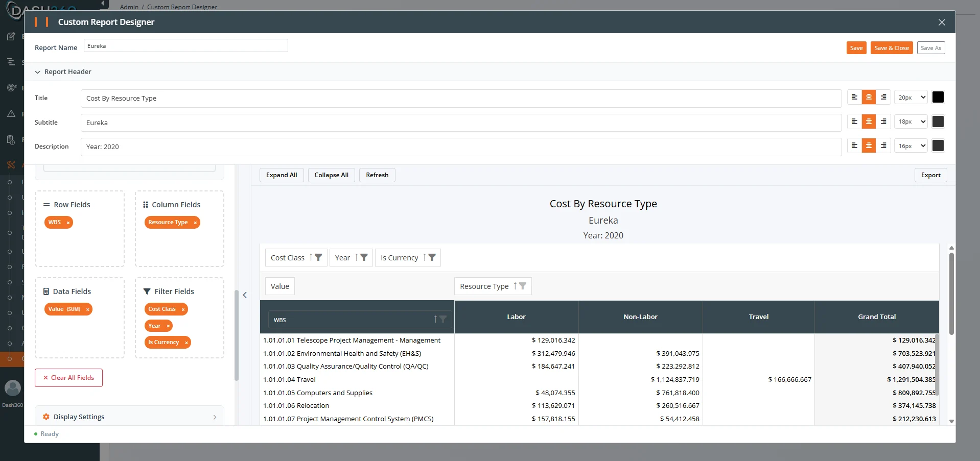
Task: Align the Description text center
Action: pyautogui.click(x=869, y=145)
